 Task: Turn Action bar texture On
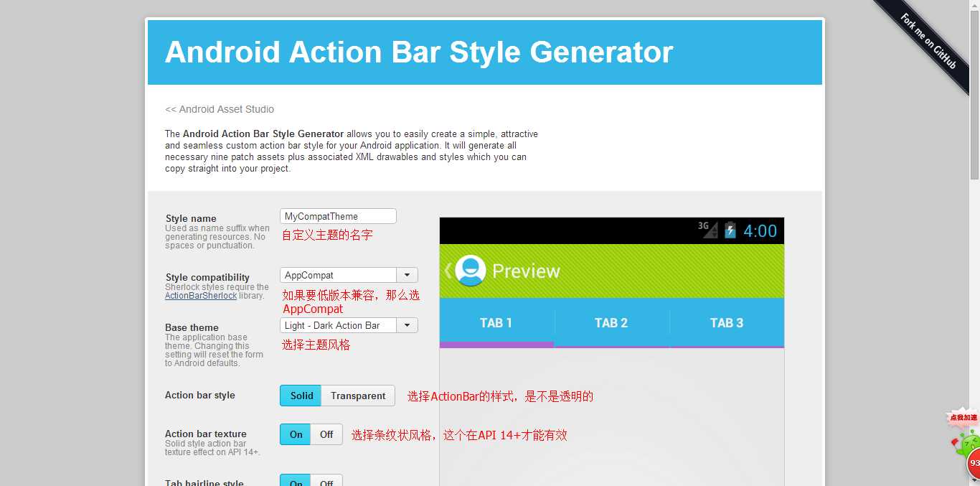click(296, 434)
